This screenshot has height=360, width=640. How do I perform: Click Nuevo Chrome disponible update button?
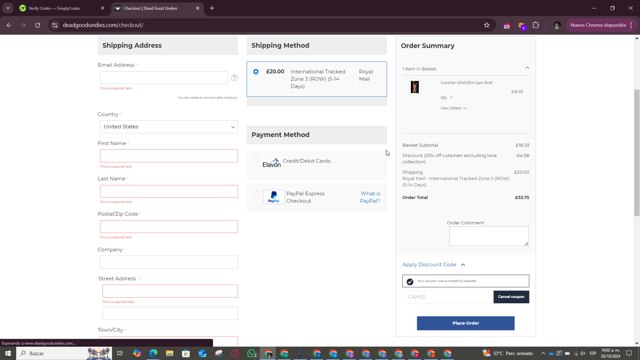[598, 25]
